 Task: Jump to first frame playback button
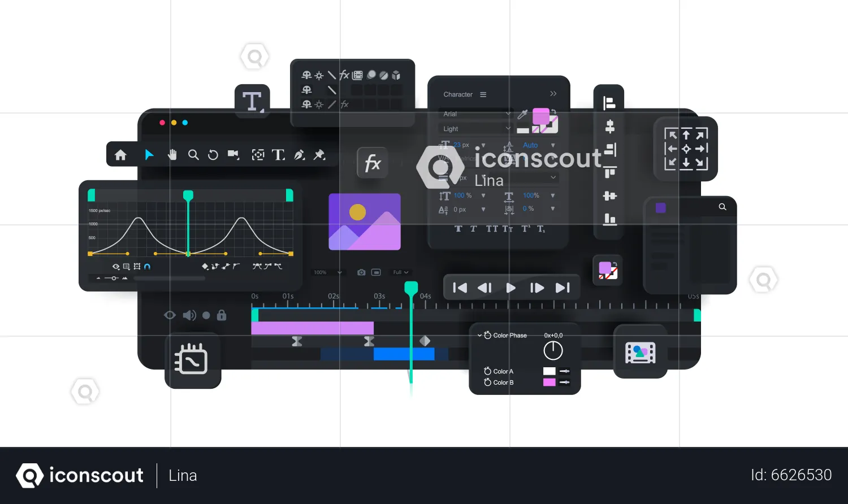coord(460,288)
